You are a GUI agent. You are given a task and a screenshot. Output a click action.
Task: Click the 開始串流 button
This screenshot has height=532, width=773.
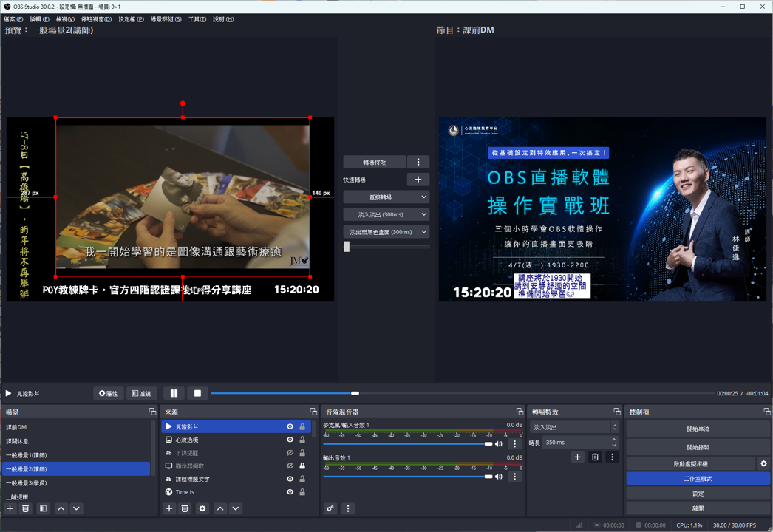coord(698,429)
